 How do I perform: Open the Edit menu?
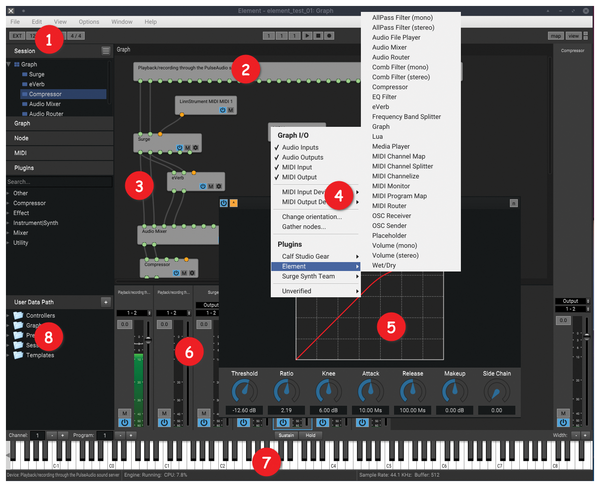point(37,22)
